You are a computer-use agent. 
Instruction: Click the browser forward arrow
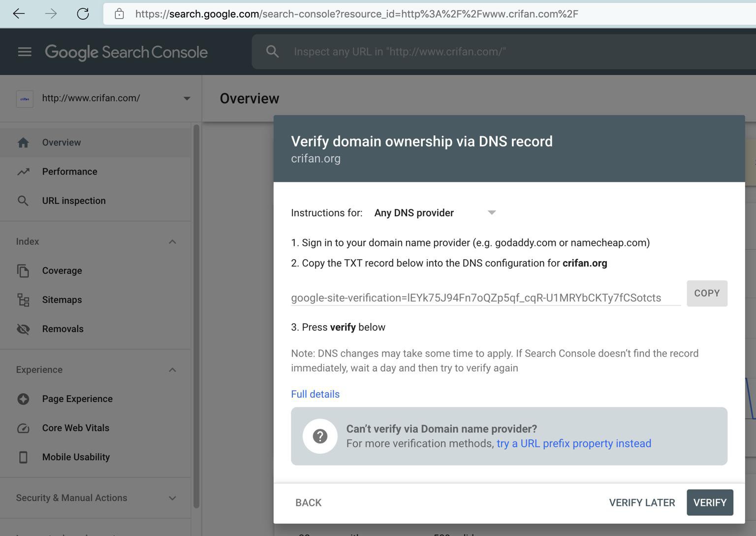pyautogui.click(x=51, y=14)
